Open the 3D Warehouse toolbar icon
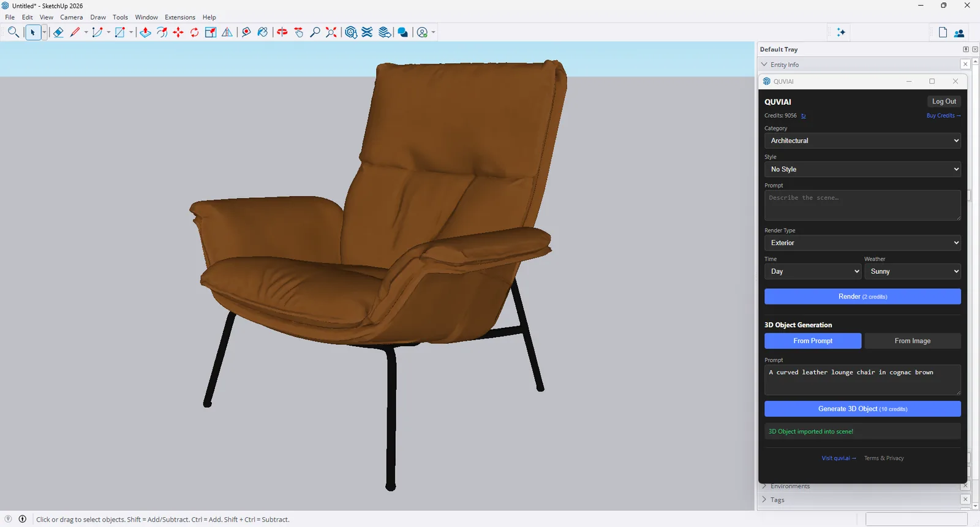The image size is (980, 527). (351, 32)
